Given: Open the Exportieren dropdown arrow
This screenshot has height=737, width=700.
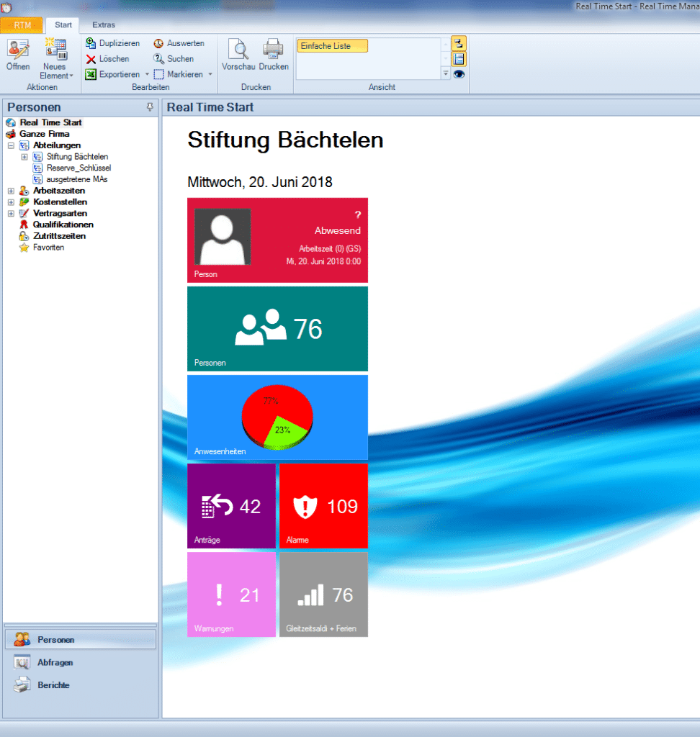Looking at the screenshot, I should (147, 74).
